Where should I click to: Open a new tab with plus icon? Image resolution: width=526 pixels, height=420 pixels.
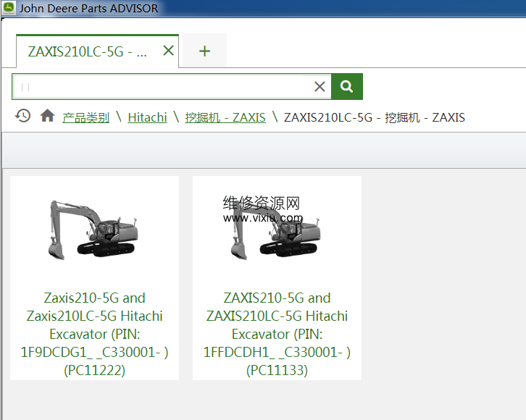click(x=204, y=51)
